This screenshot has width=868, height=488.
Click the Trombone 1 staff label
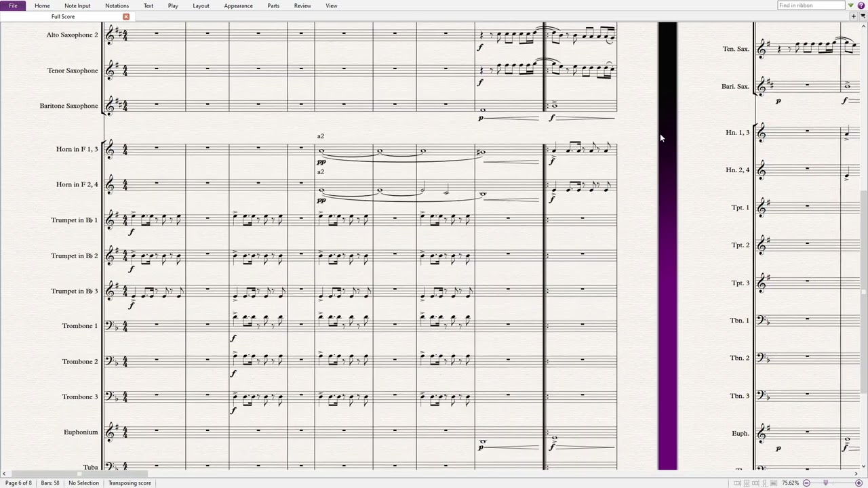pos(80,326)
